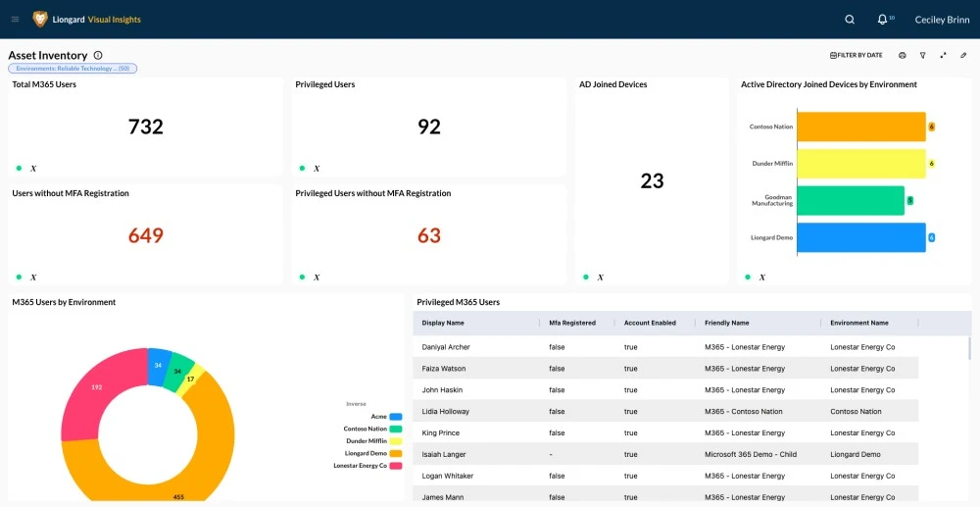Expand the dashboard to fullscreen
This screenshot has width=980, height=507.
click(943, 56)
